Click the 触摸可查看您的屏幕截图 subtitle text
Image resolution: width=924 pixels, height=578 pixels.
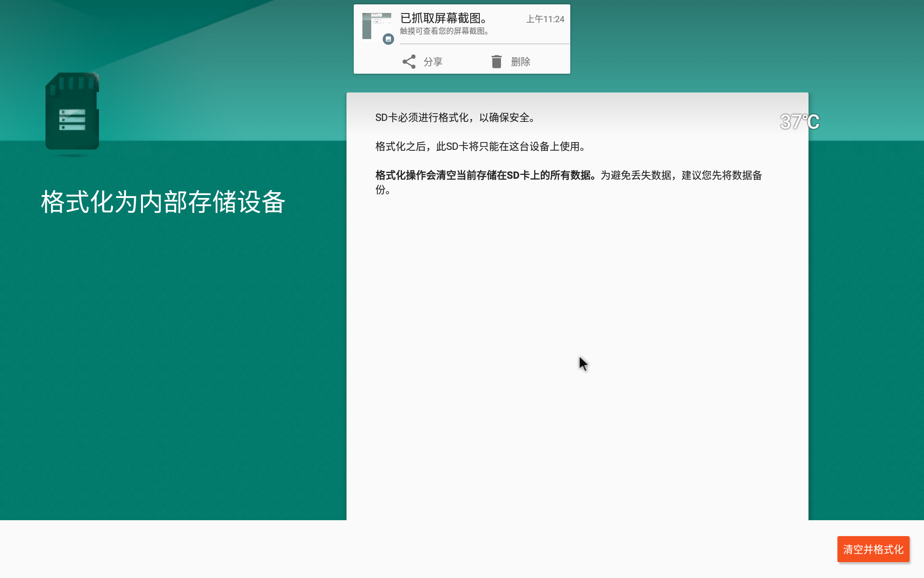click(x=444, y=31)
